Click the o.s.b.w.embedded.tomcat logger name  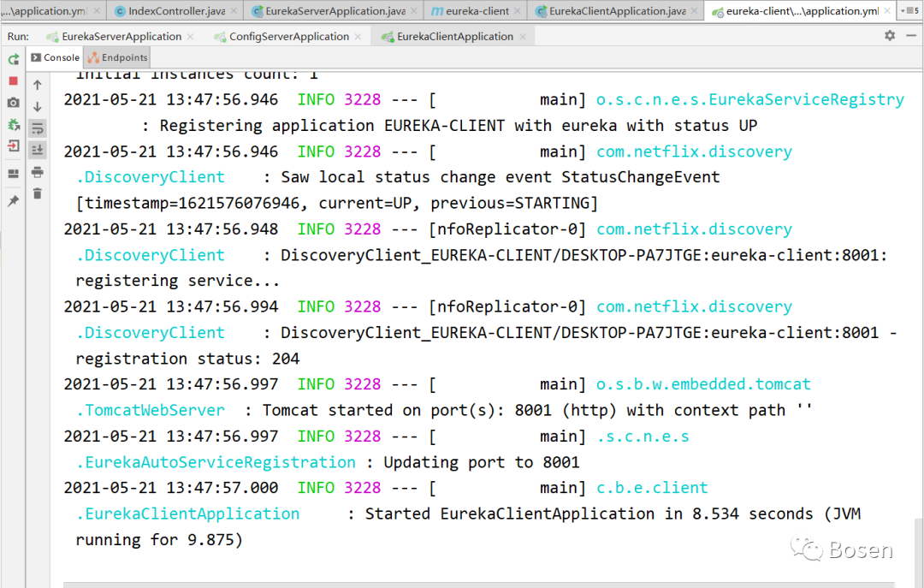pos(703,384)
